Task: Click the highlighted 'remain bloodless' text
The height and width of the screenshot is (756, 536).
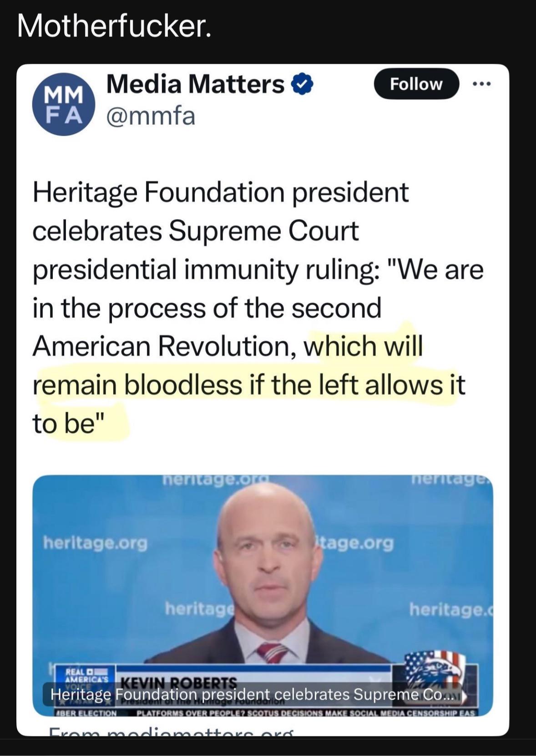Action: click(x=137, y=385)
